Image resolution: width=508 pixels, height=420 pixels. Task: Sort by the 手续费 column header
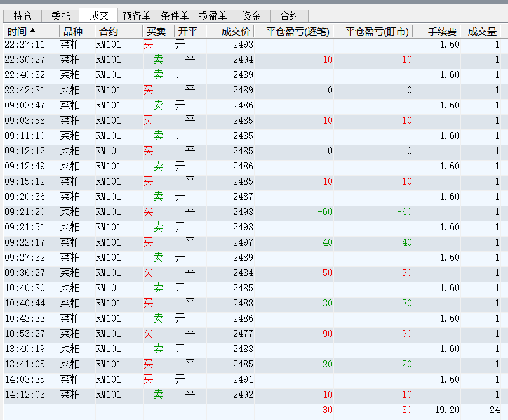click(x=437, y=31)
